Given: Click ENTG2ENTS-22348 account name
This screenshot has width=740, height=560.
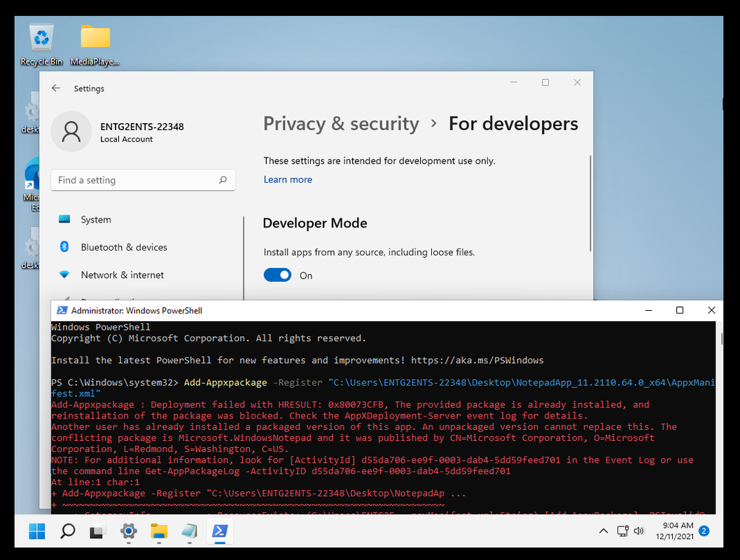Looking at the screenshot, I should point(142,127).
